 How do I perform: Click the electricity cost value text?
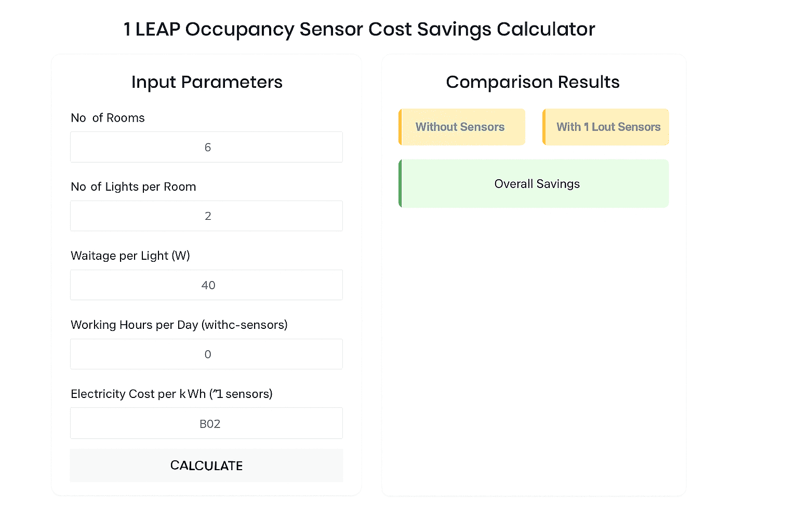pos(210,423)
